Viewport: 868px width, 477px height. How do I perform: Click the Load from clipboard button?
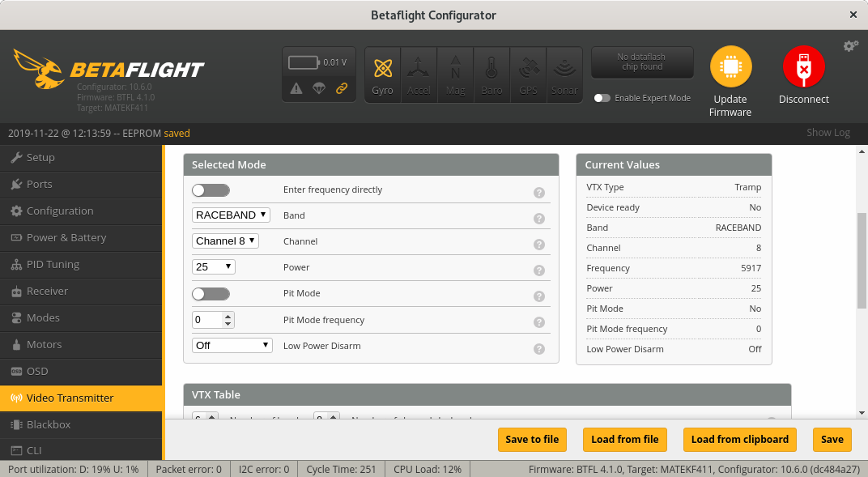[x=739, y=440]
